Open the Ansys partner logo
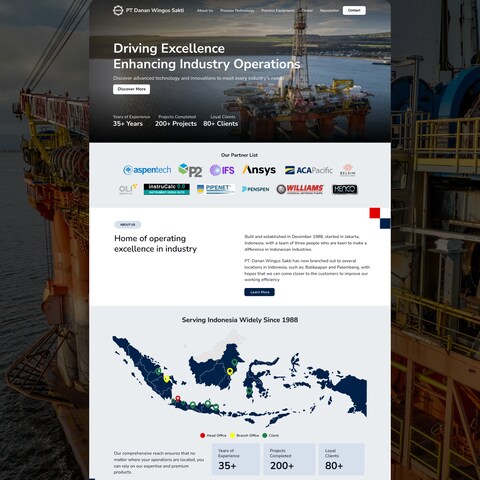The width and height of the screenshot is (480, 480). click(x=259, y=170)
